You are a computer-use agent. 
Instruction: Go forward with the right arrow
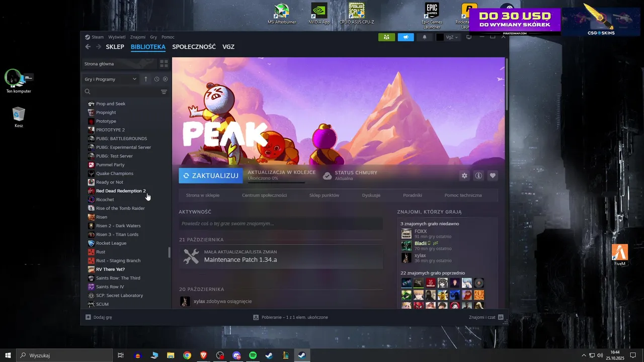point(99,47)
